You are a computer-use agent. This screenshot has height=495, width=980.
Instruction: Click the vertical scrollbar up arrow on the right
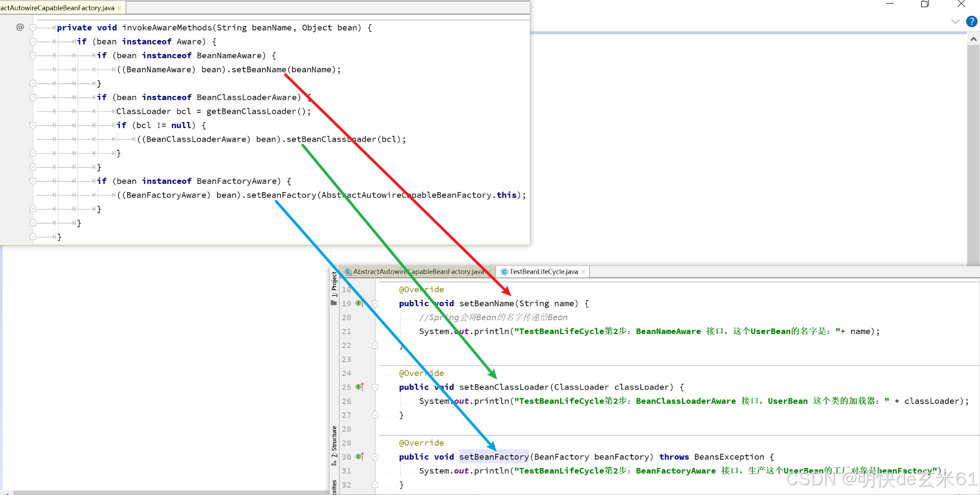[973, 39]
